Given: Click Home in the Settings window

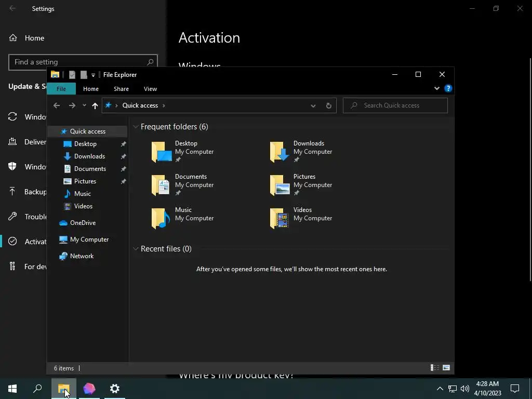Looking at the screenshot, I should click(x=34, y=38).
